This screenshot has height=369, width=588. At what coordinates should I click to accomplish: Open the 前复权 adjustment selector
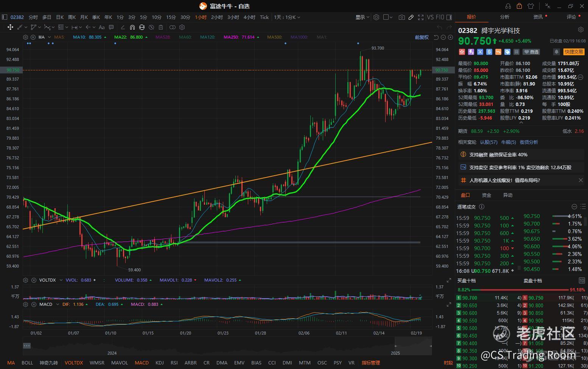tap(422, 37)
